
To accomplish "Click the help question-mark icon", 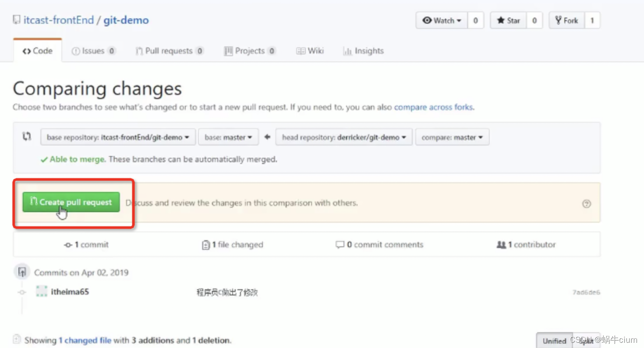I will [x=587, y=203].
